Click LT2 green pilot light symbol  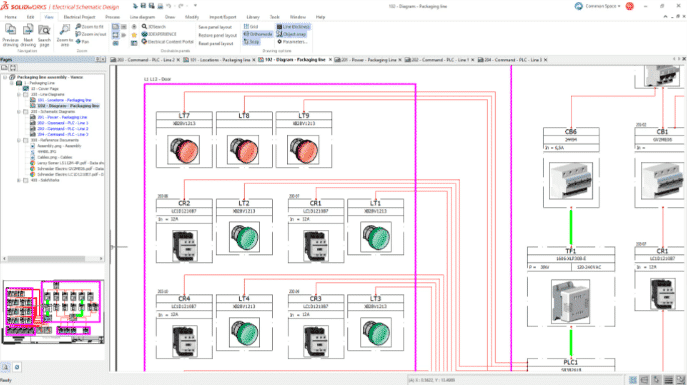click(x=244, y=237)
